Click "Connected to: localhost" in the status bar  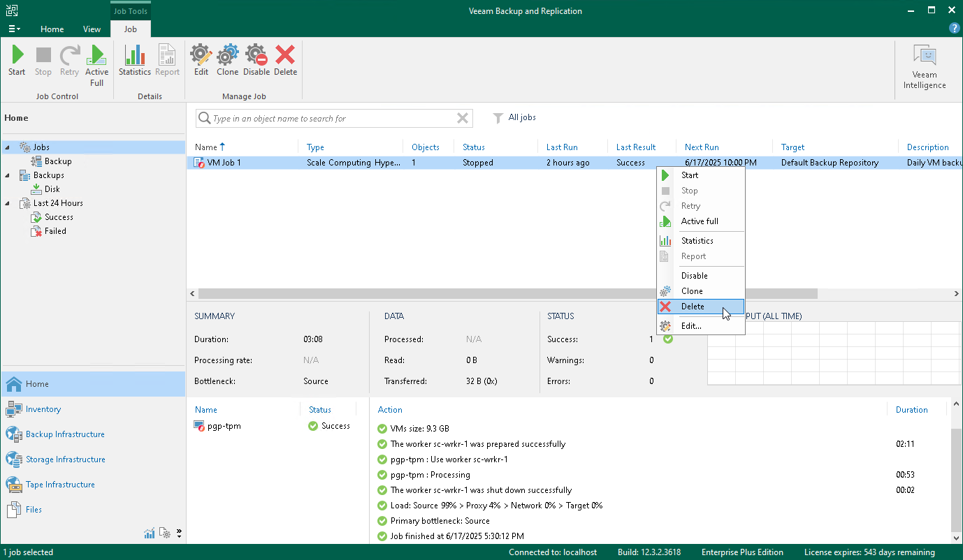point(553,552)
